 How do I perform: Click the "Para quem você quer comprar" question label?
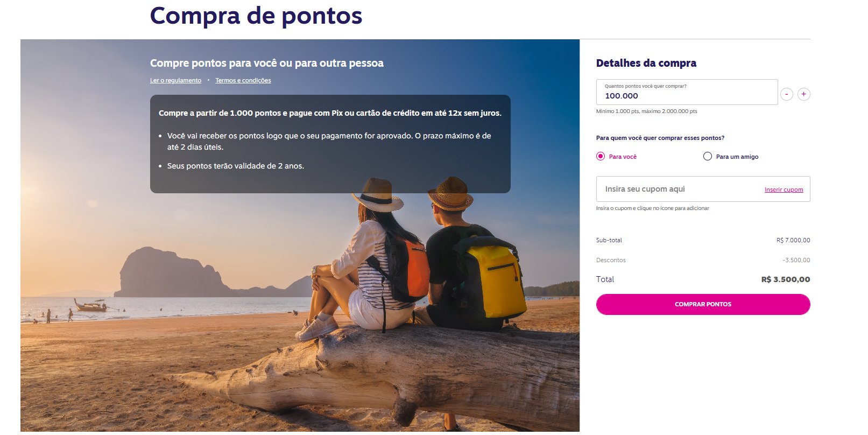(x=660, y=138)
